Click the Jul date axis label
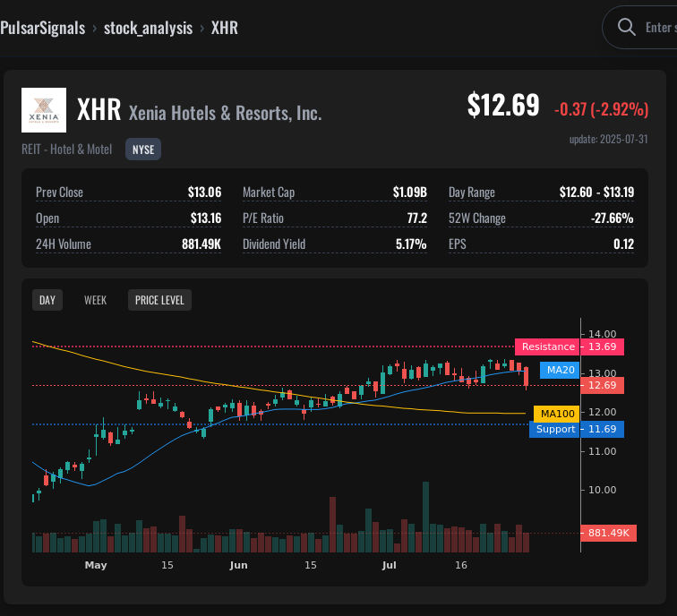This screenshot has height=616, width=677. click(x=389, y=565)
